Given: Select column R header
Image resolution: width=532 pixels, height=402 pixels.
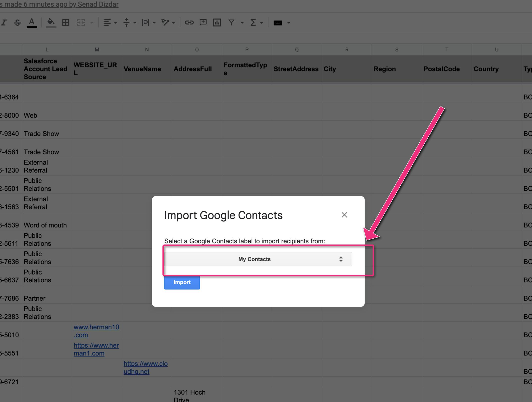Looking at the screenshot, I should coord(347,50).
